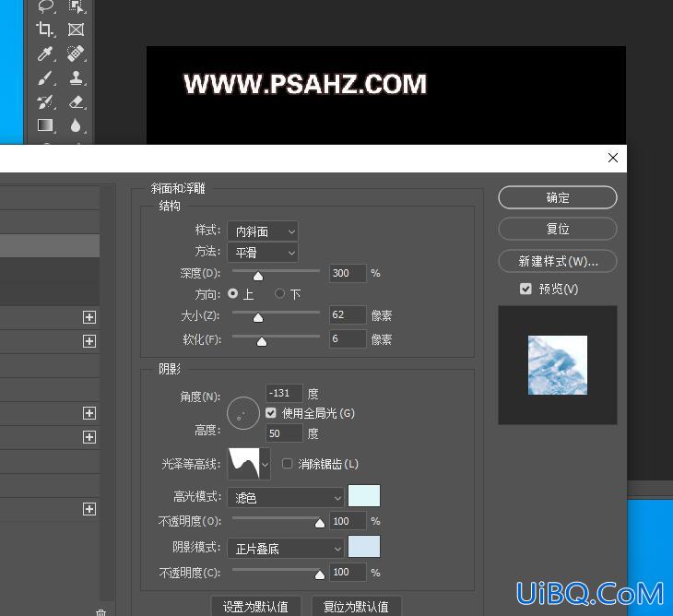
Task: Select the History Brush tool
Action: tap(44, 102)
